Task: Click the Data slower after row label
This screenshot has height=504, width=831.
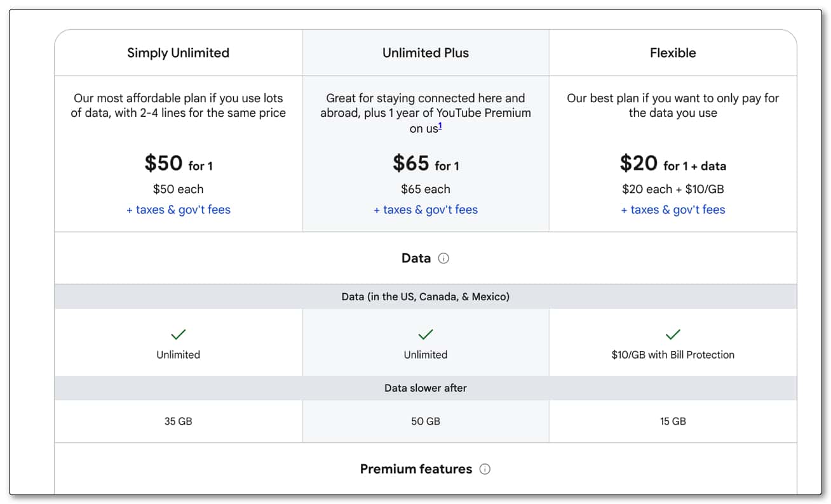Action: click(x=426, y=388)
